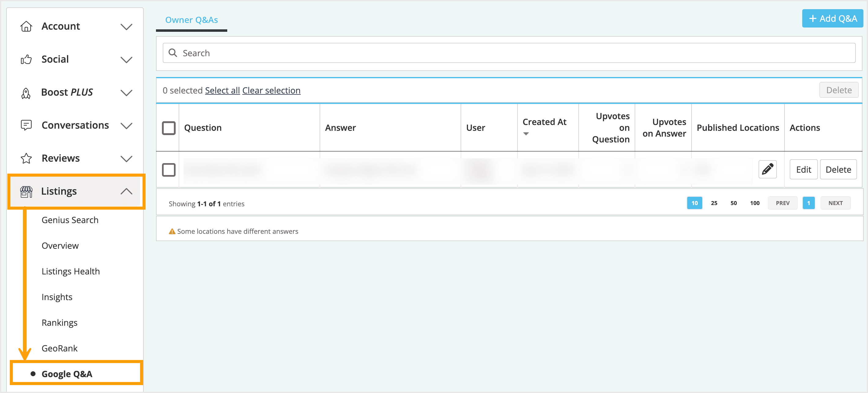Click the search magnifier icon

click(x=173, y=53)
